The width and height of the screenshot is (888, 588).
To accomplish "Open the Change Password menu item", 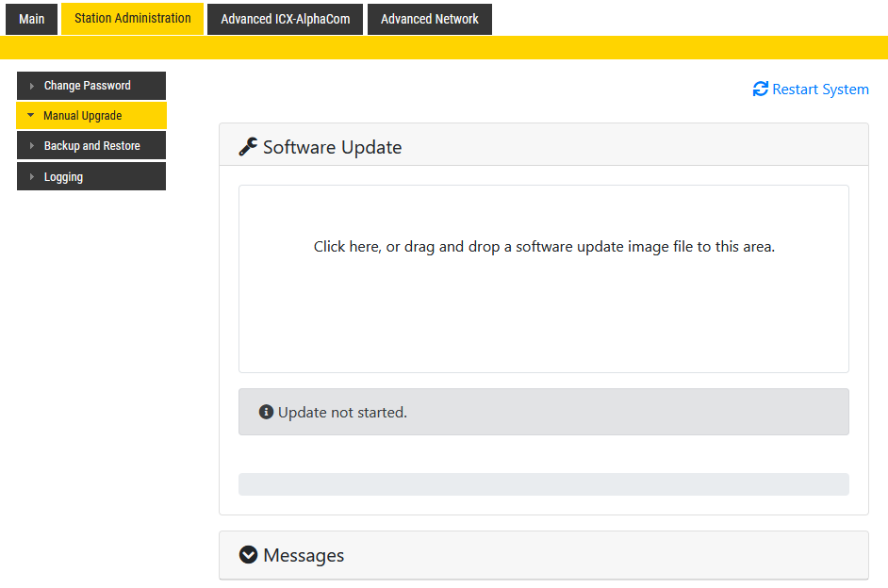I will (x=88, y=86).
